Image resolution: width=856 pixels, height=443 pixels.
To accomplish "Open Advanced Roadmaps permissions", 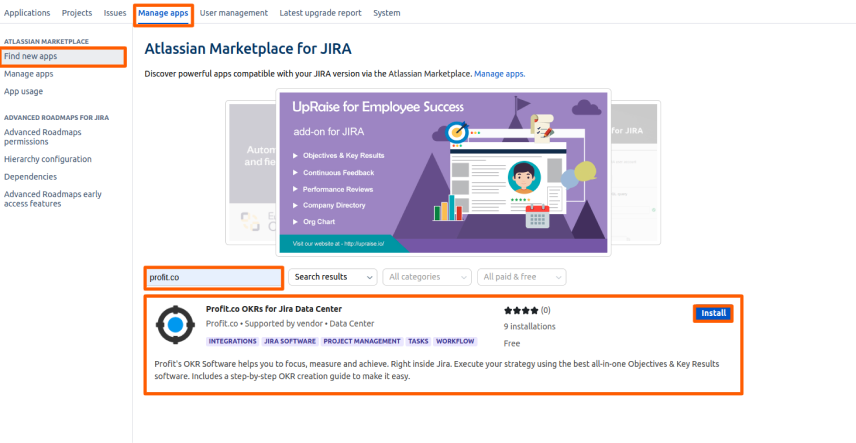I will [43, 137].
